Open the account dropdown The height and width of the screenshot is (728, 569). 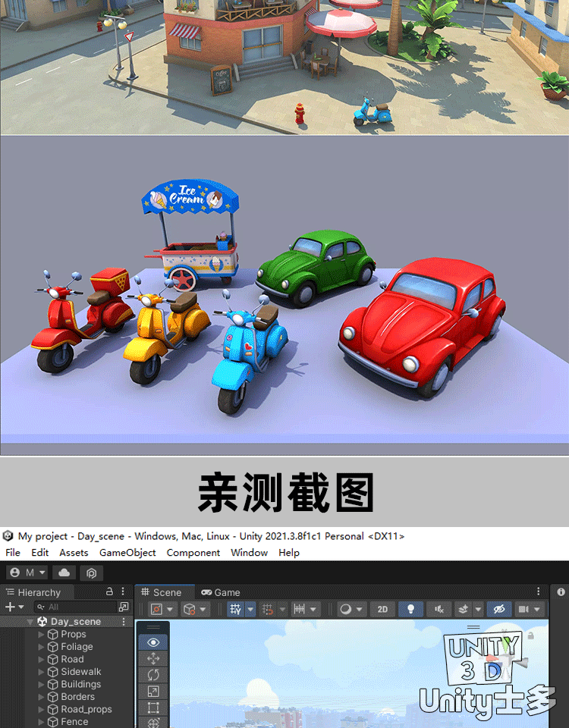click(x=27, y=573)
